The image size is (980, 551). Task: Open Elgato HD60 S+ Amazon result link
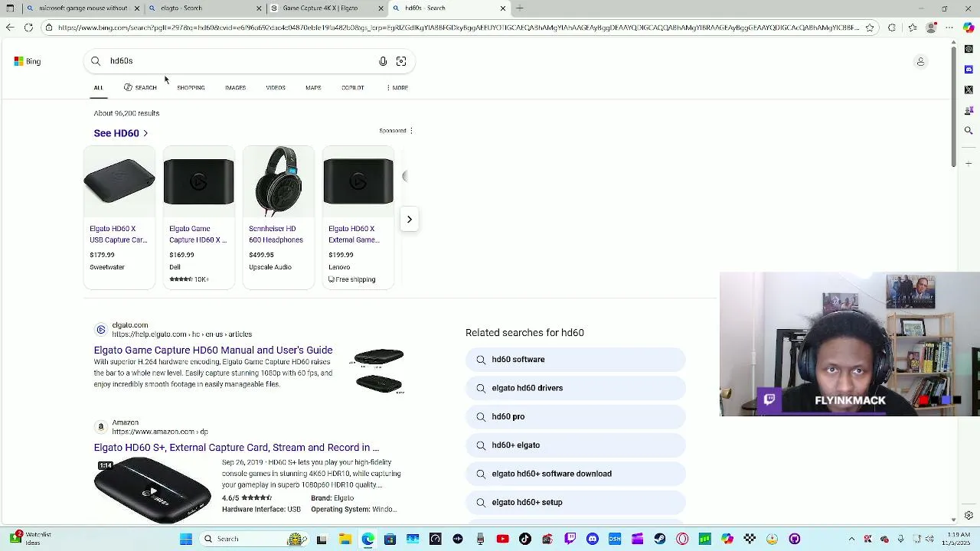click(237, 448)
